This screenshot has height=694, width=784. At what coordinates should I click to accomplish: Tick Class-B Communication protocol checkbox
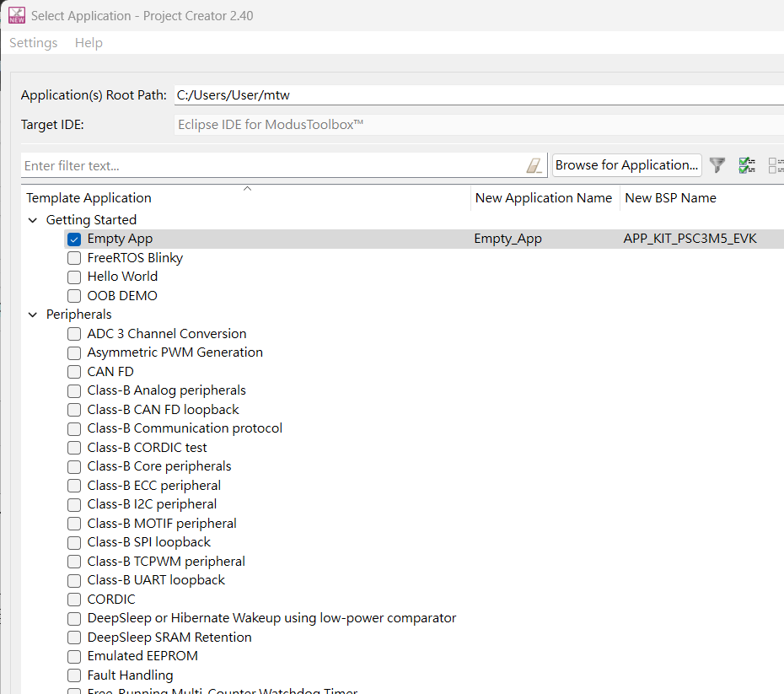click(74, 429)
